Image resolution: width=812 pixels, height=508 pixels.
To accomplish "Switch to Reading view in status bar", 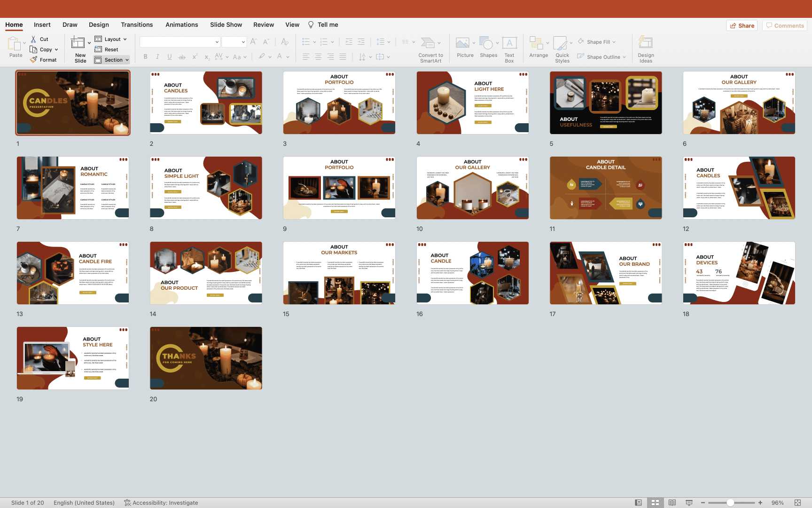I will pos(672,502).
